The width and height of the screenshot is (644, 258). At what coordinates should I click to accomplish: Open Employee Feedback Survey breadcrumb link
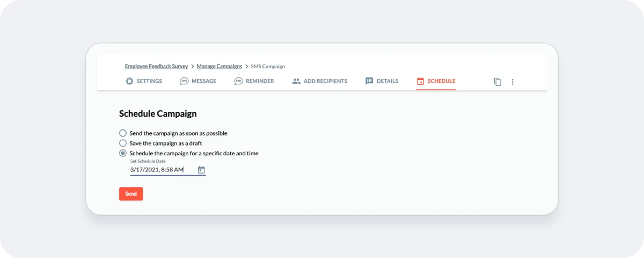click(x=156, y=66)
